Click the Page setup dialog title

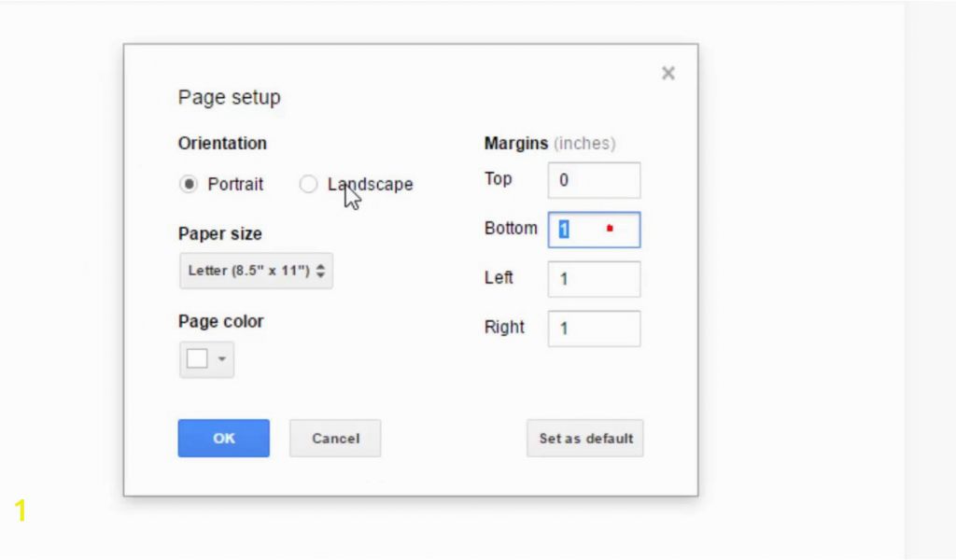coord(229,97)
